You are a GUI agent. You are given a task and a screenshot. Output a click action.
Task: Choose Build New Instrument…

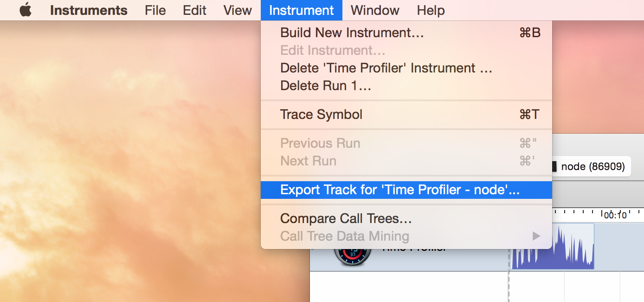point(352,33)
